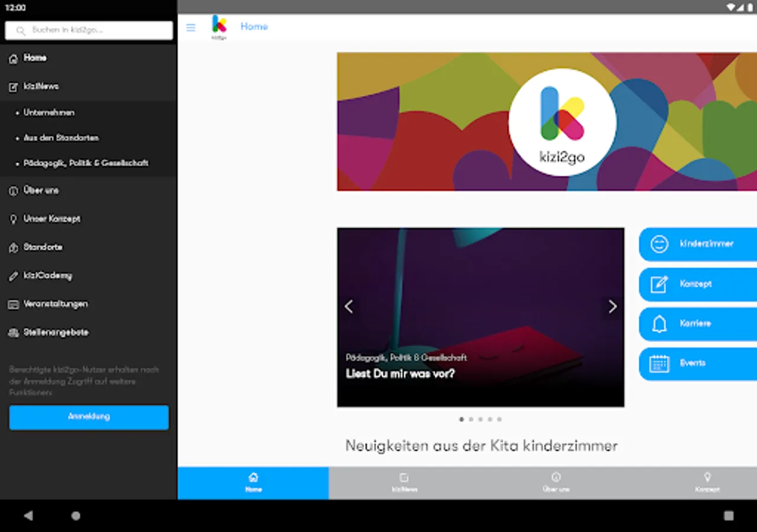Select the third carousel indicator dot

point(480,419)
